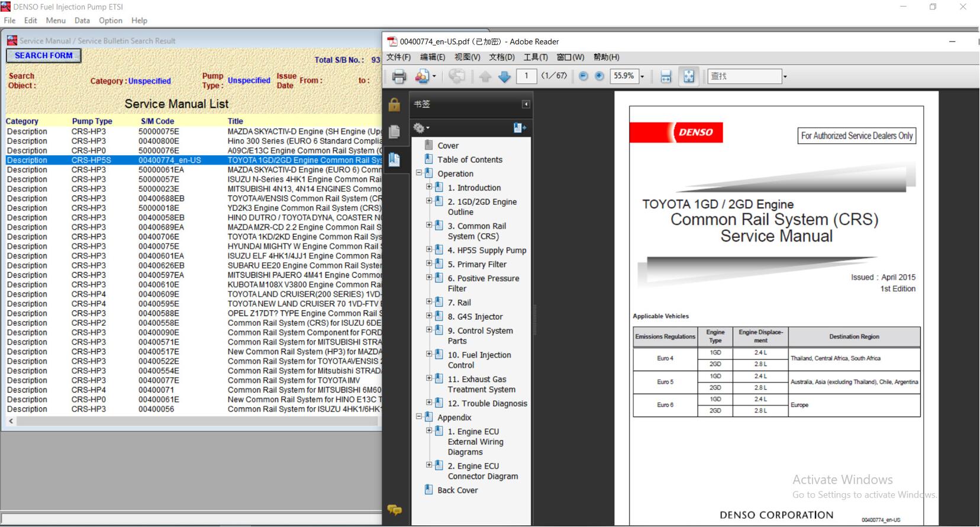
Task: Open the page thumbnails panel icon
Action: pyautogui.click(x=394, y=131)
